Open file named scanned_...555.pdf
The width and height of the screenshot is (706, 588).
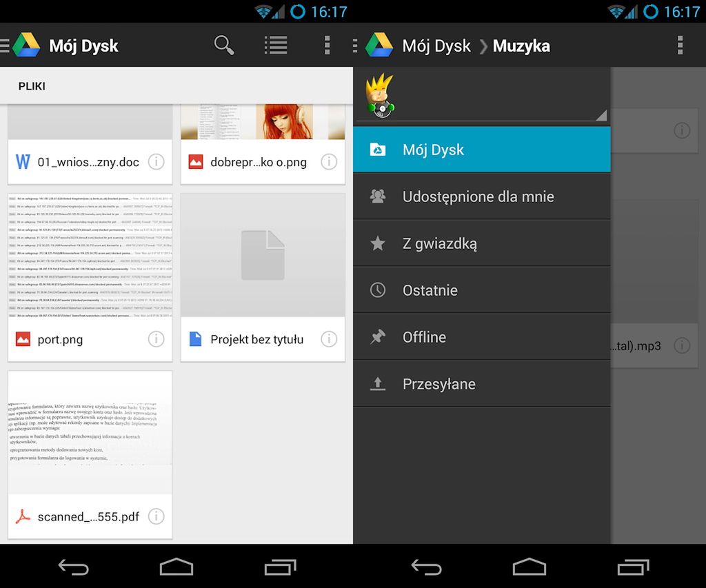[88, 517]
